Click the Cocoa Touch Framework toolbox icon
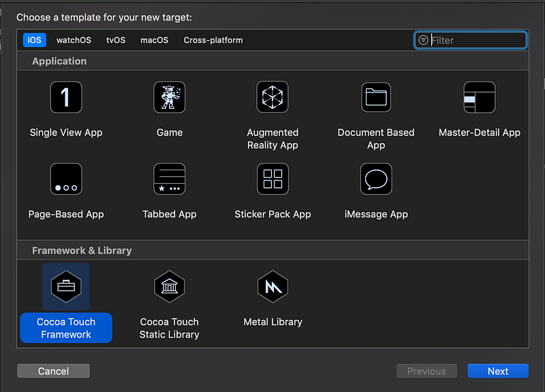 66,287
